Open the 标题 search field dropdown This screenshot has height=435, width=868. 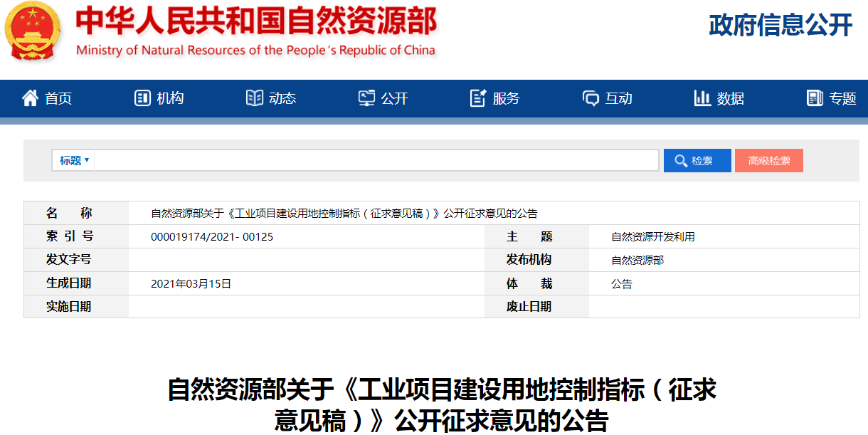click(74, 161)
